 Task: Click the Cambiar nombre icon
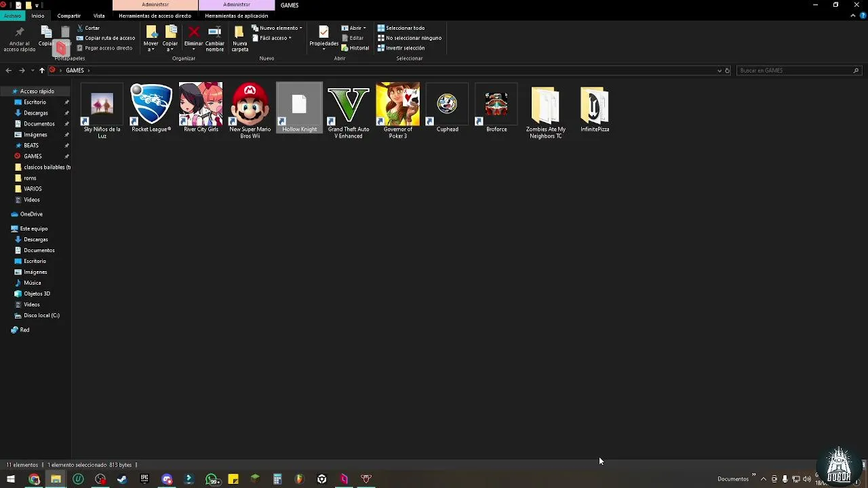coord(214,32)
